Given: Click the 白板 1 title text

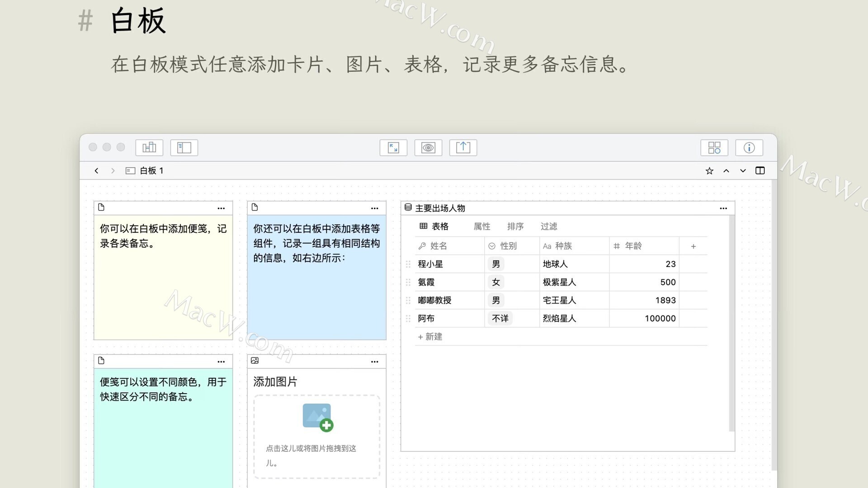Looking at the screenshot, I should (x=151, y=171).
